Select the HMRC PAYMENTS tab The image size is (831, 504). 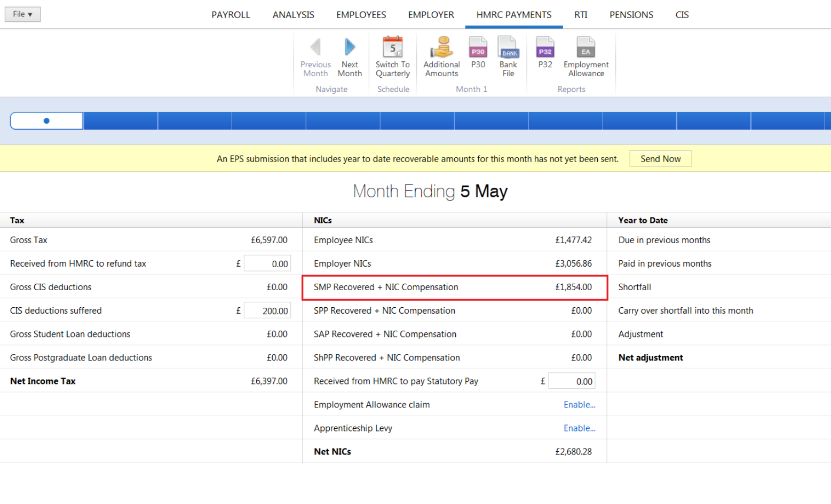tap(514, 15)
